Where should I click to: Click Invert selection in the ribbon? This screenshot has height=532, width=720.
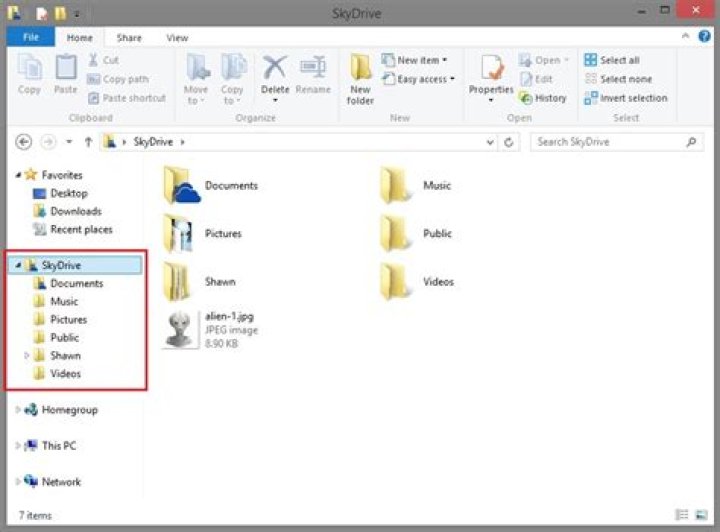pyautogui.click(x=626, y=98)
